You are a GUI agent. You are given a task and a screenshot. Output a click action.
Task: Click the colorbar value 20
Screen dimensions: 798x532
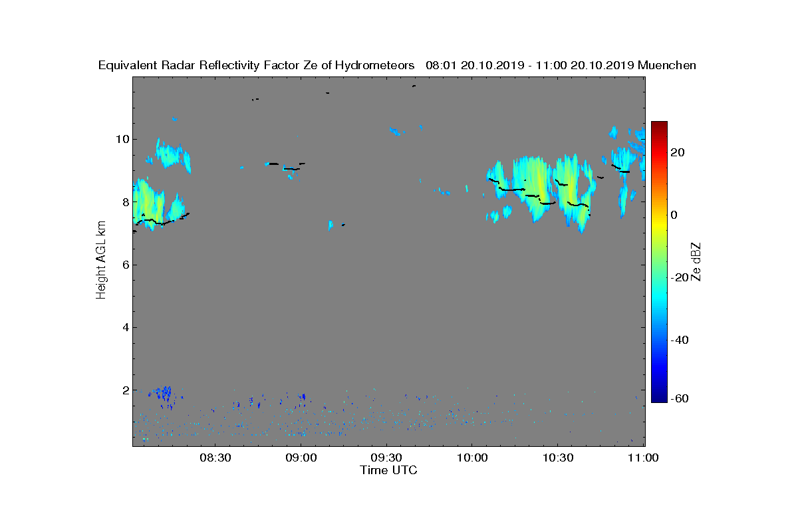pyautogui.click(x=678, y=152)
